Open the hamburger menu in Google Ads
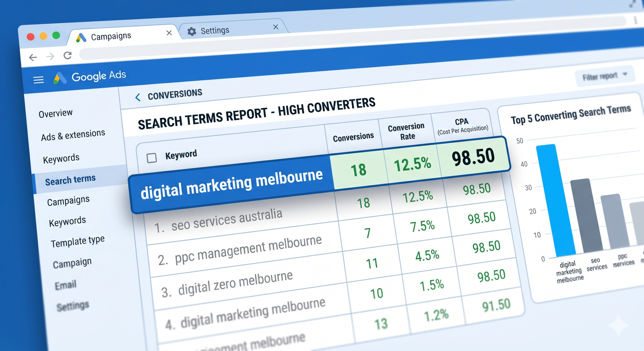The height and width of the screenshot is (351, 644). pos(38,80)
